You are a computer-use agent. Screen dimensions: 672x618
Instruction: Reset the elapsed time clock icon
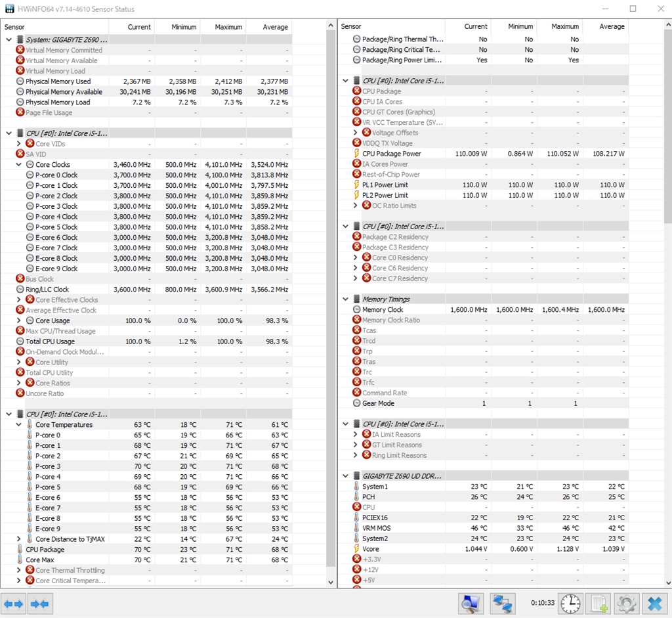pyautogui.click(x=571, y=604)
